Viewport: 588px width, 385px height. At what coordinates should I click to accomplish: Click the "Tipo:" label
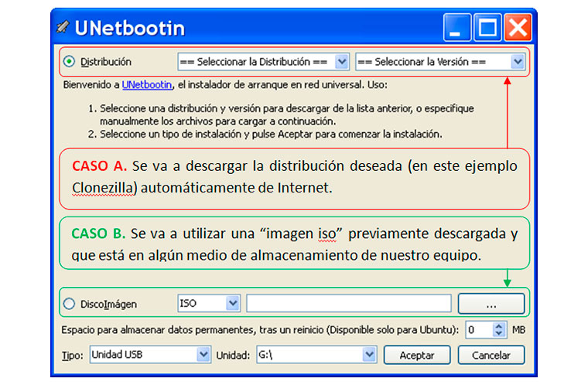point(73,356)
